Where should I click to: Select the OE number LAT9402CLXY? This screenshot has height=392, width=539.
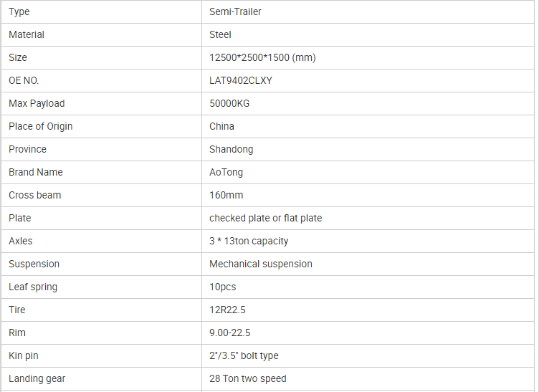pos(241,80)
